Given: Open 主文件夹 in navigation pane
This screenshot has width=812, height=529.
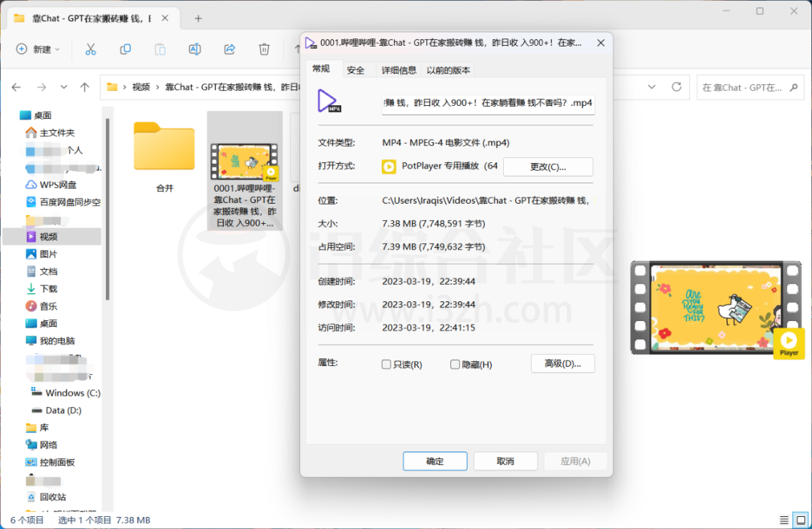Looking at the screenshot, I should (51, 133).
